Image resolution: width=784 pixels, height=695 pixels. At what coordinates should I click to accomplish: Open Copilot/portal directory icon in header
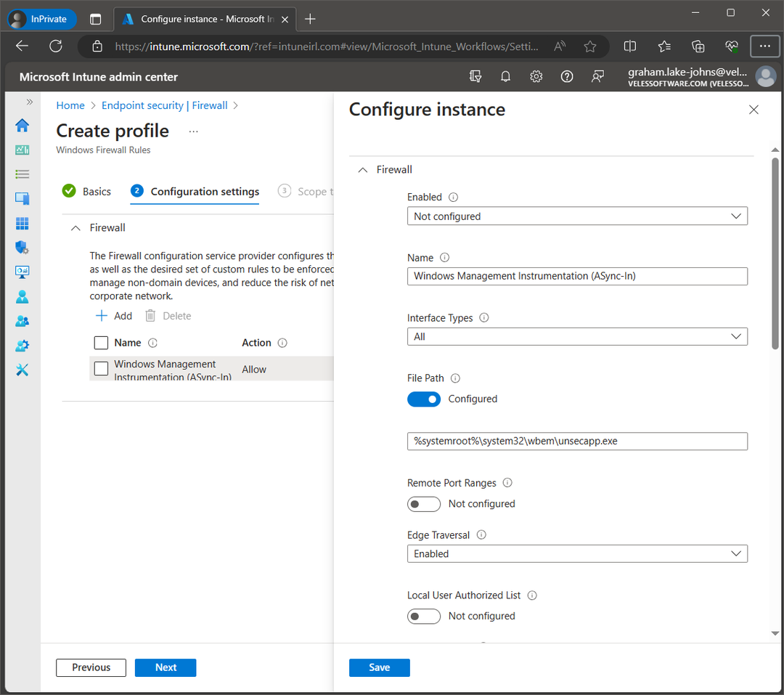pyautogui.click(x=475, y=76)
